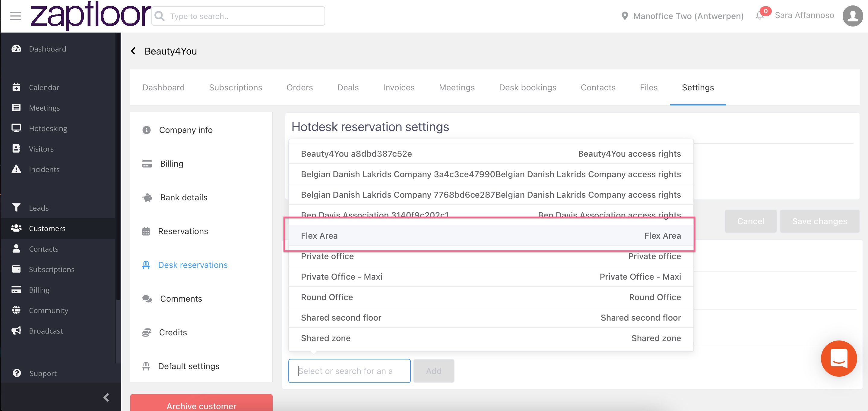
Task: Open Reservations settings section
Action: pyautogui.click(x=183, y=231)
